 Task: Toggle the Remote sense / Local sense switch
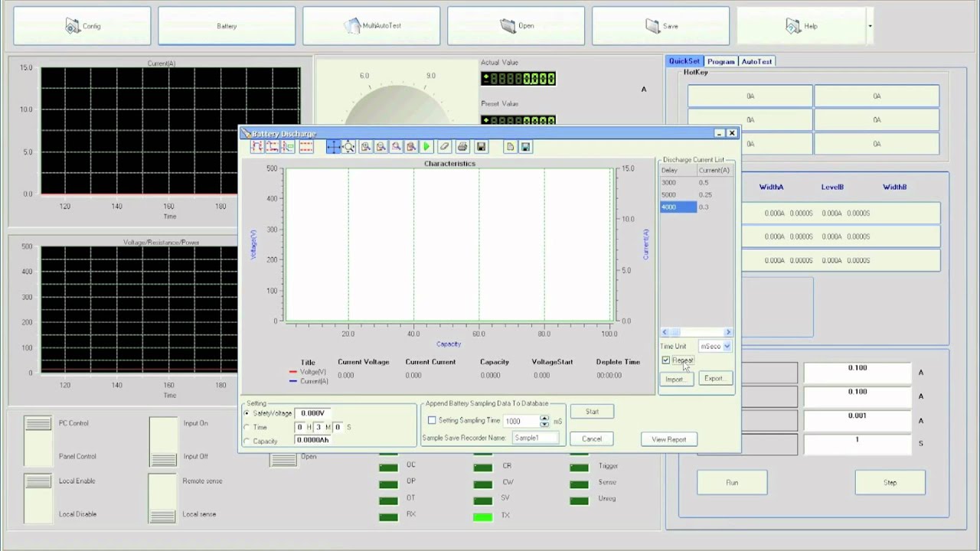click(162, 498)
